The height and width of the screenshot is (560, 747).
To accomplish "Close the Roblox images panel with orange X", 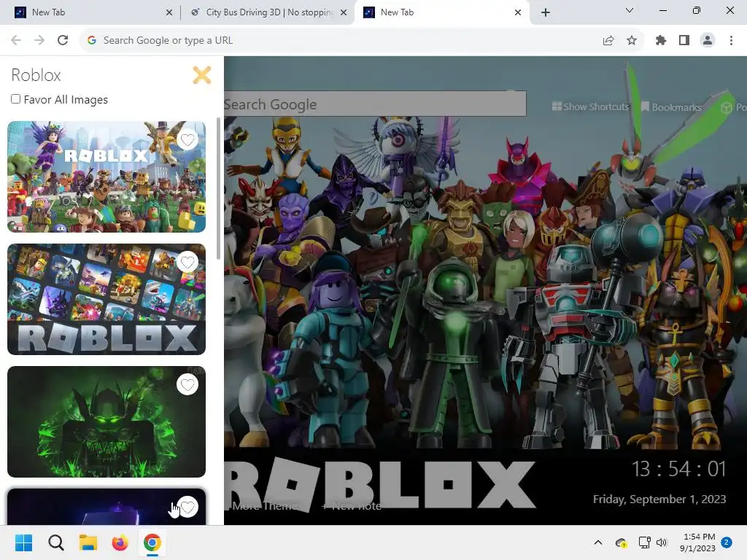I will pos(202,75).
